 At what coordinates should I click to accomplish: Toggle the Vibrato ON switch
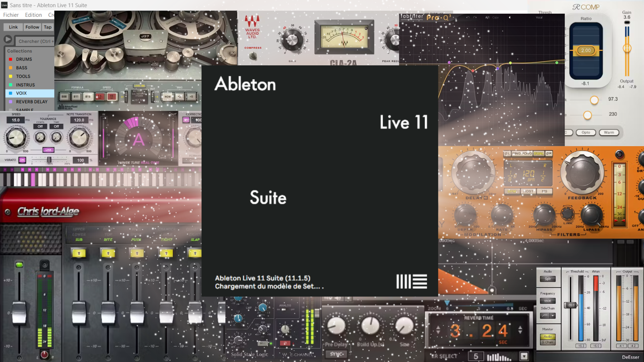pos(22,160)
